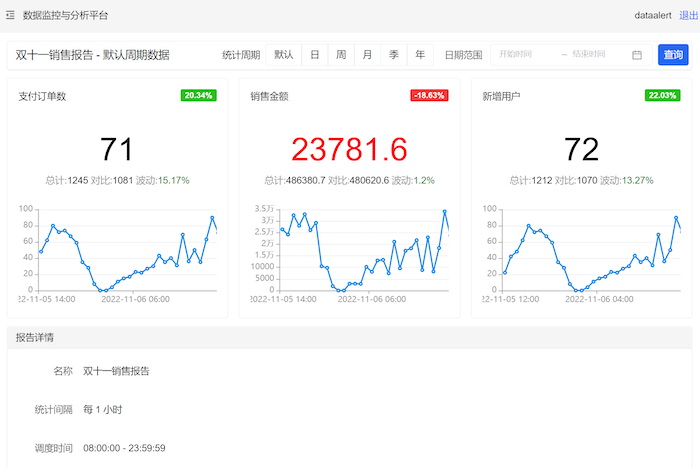Click the 退出 logout link
The height and width of the screenshot is (468, 700).
coord(689,15)
